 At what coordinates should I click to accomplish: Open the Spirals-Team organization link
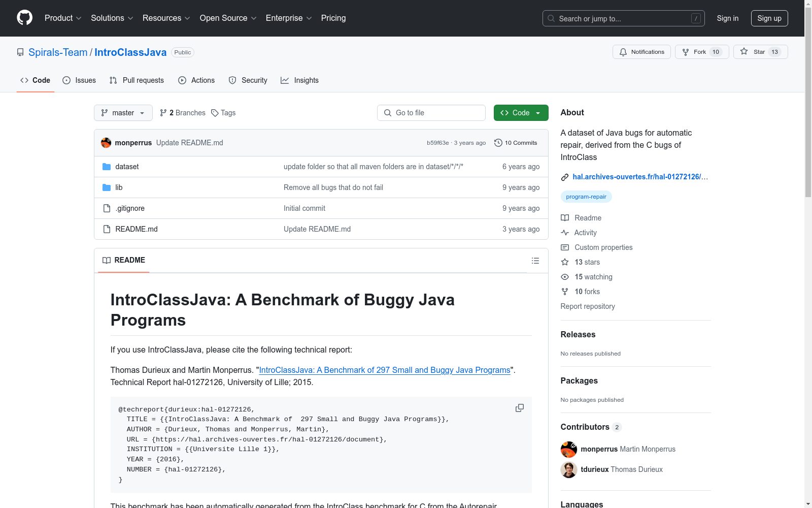tap(58, 52)
